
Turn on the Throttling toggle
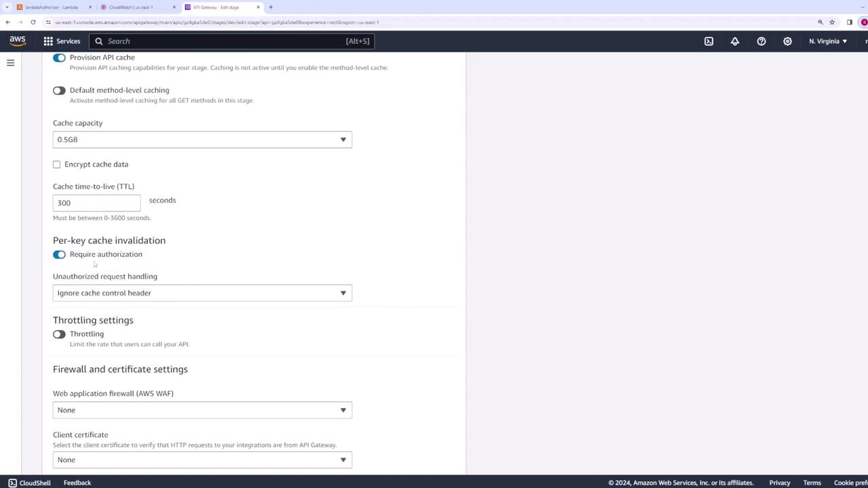[x=59, y=334]
